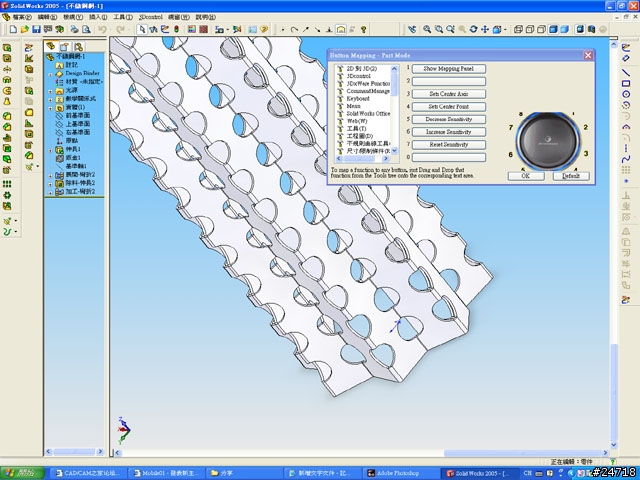This screenshot has height=480, width=640.
Task: Expand the 展開-摺折2 feature node
Action: (51, 176)
